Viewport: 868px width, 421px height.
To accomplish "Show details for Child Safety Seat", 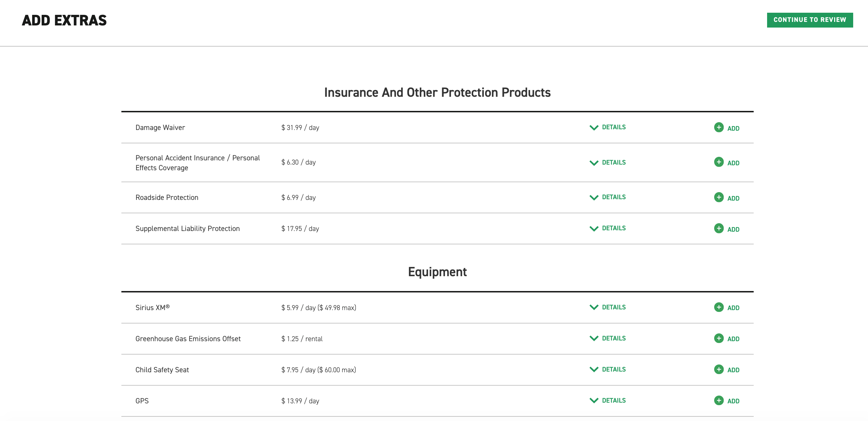I will tap(607, 369).
